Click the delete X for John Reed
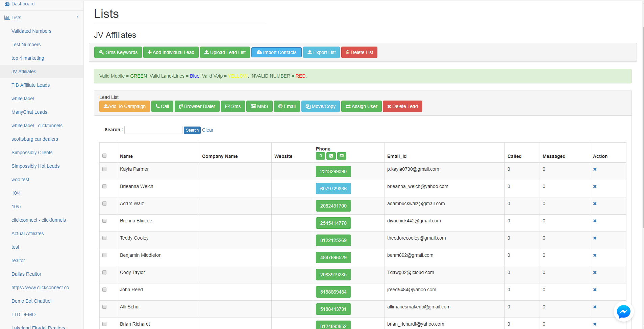 pyautogui.click(x=595, y=290)
